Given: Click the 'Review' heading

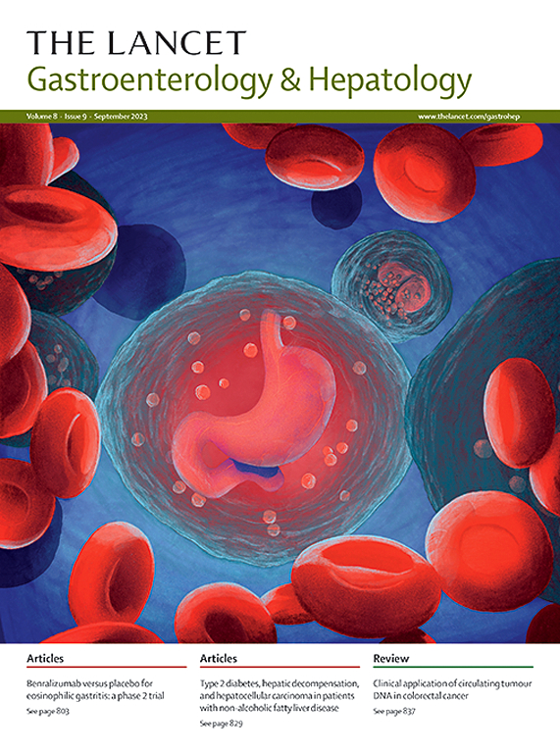Looking at the screenshot, I should 391,659.
